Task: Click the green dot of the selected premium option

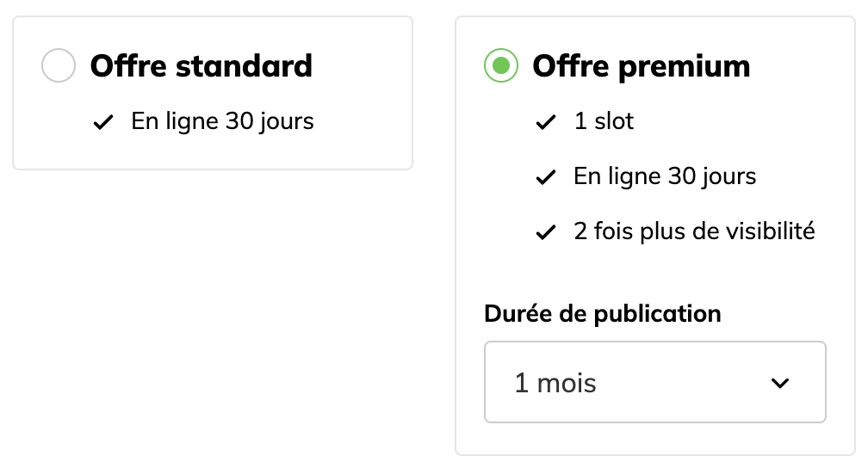Action: [501, 66]
